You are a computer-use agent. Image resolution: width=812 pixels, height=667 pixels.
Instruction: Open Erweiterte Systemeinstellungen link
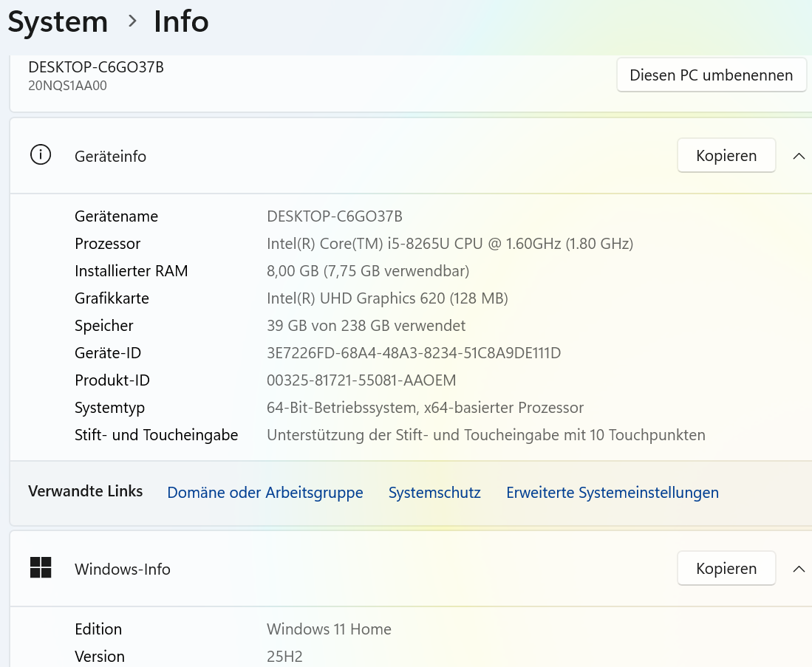click(x=612, y=492)
